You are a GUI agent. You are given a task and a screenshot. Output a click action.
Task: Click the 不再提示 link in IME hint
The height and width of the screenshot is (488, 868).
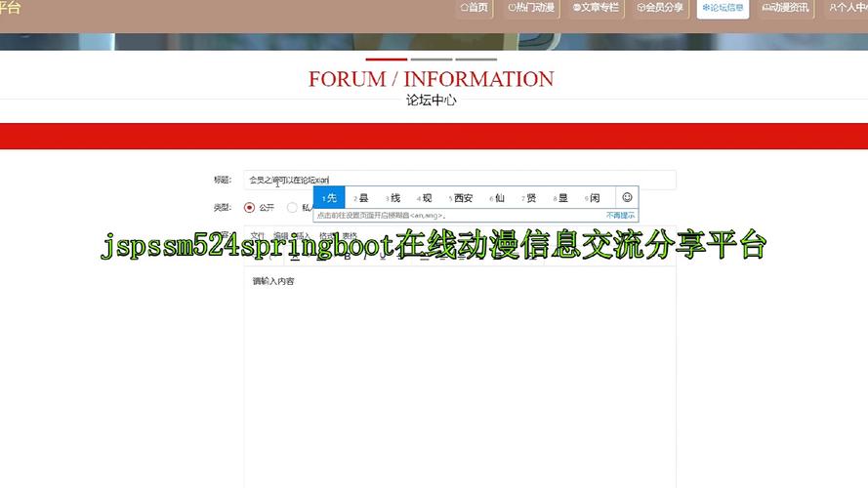pyautogui.click(x=620, y=216)
